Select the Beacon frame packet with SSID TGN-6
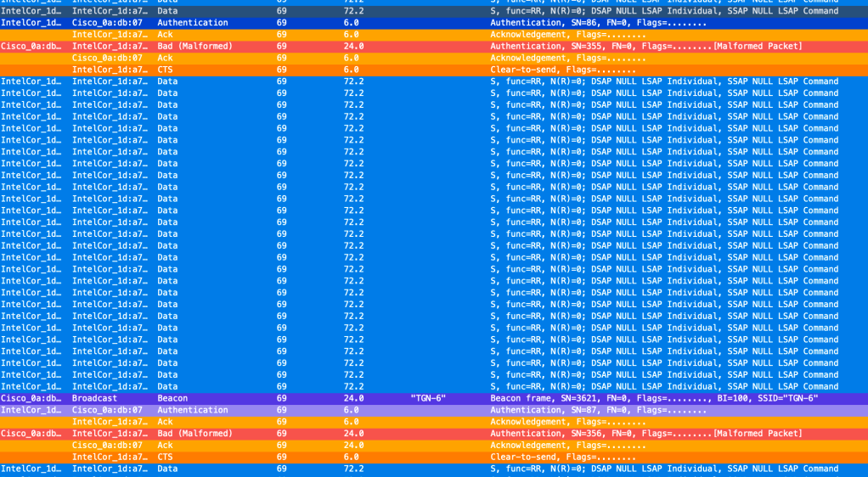The width and height of the screenshot is (868, 477). [x=653, y=398]
